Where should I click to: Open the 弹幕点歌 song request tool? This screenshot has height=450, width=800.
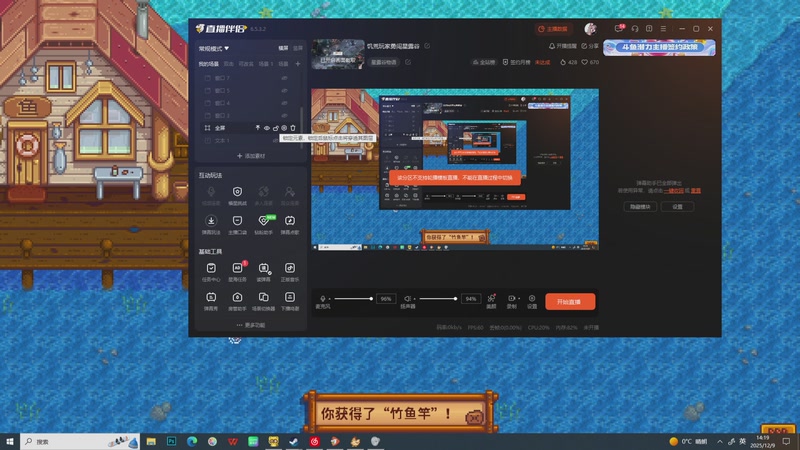[x=290, y=224]
